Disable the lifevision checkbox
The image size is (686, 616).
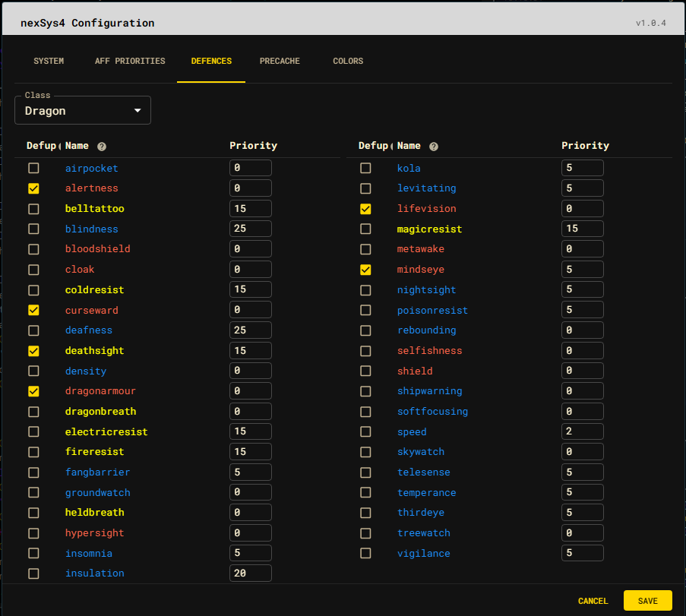click(365, 209)
